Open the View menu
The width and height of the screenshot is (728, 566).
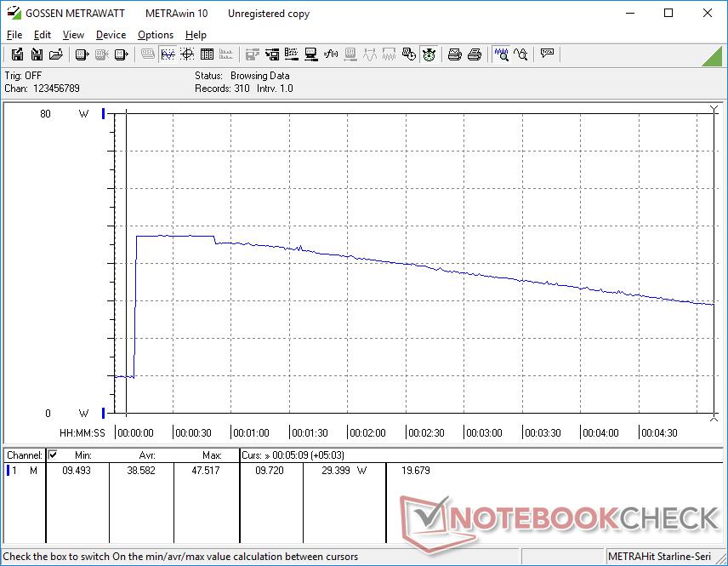(x=73, y=35)
